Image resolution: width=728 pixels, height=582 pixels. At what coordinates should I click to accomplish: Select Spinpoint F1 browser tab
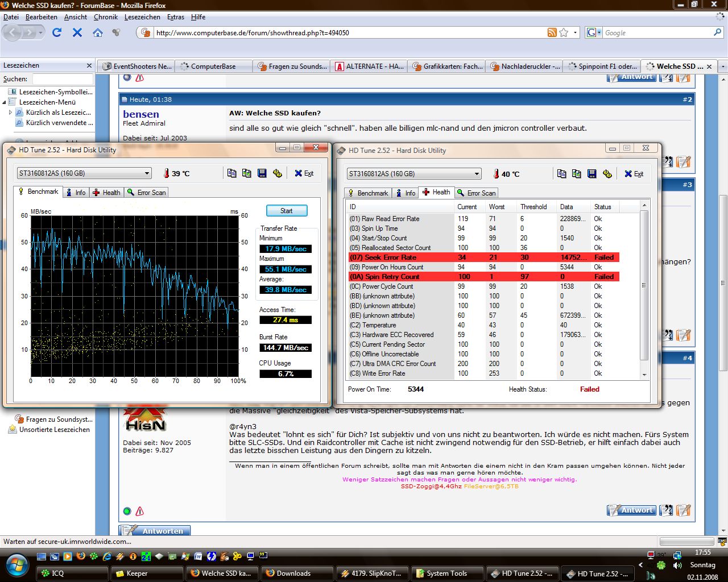(x=602, y=66)
